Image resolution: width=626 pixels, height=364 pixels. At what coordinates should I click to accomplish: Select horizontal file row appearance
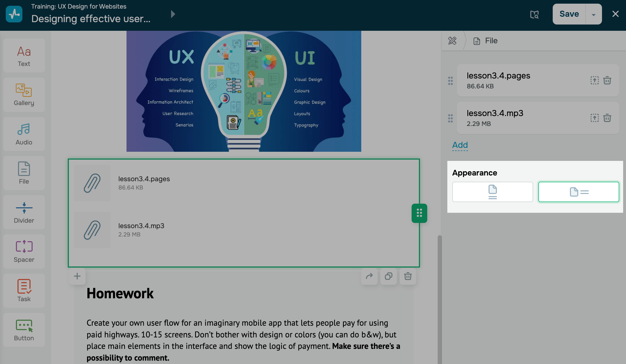click(579, 192)
